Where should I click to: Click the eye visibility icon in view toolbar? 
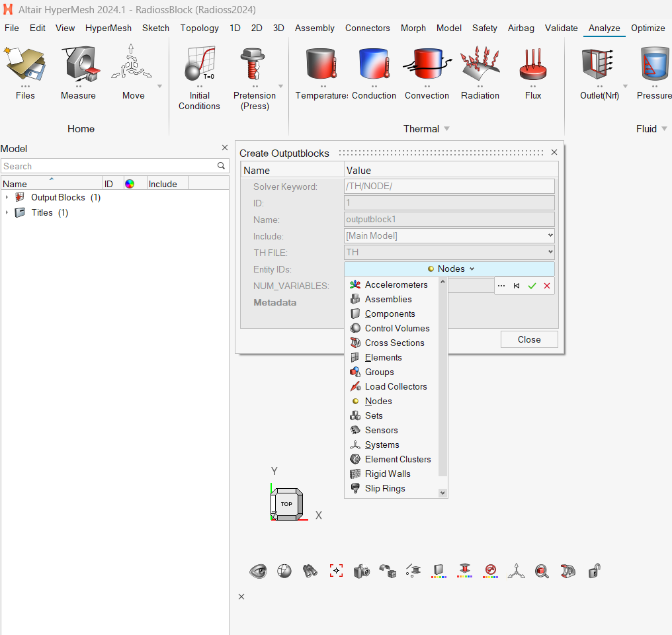pyautogui.click(x=258, y=571)
